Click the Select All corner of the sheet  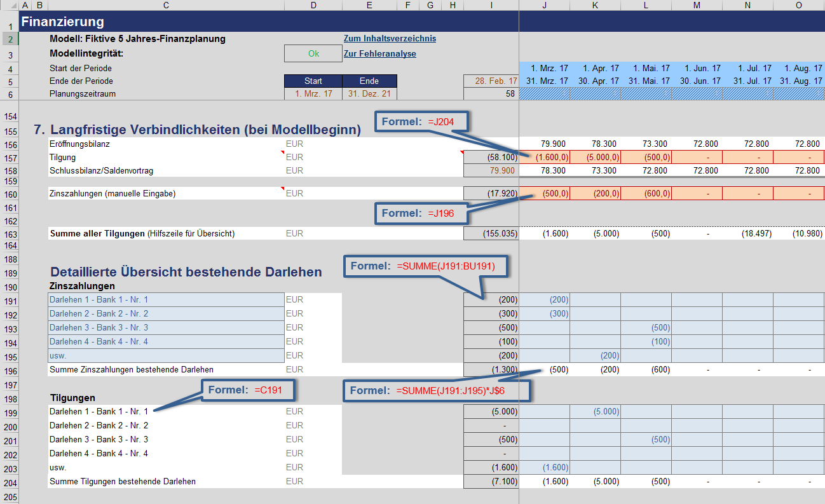pyautogui.click(x=9, y=5)
